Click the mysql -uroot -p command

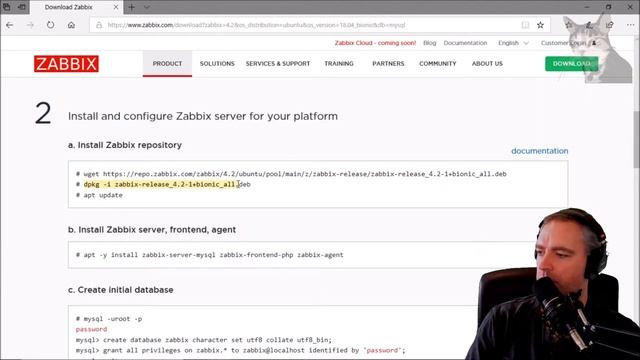[x=109, y=319]
